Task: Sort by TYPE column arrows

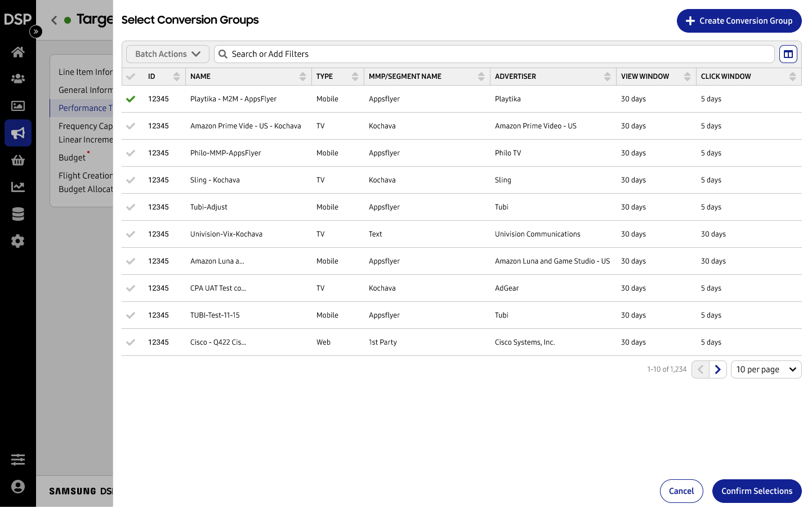Action: tap(355, 77)
